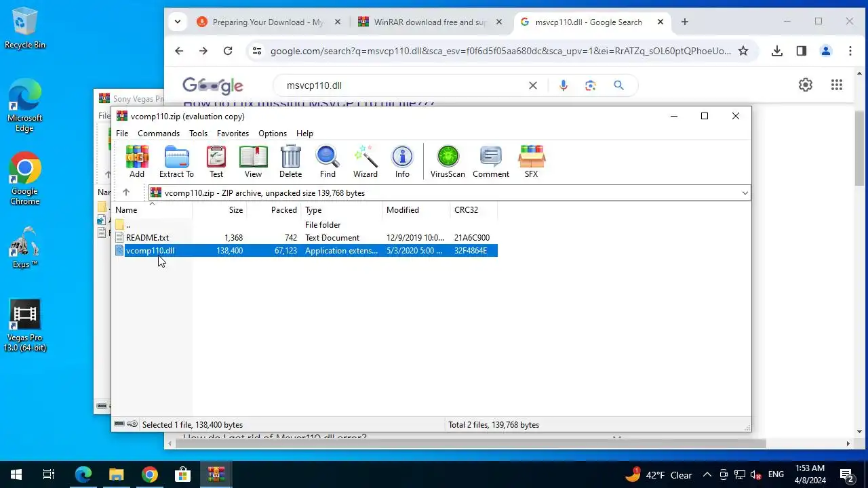Click the Comment icon

pos(491,162)
